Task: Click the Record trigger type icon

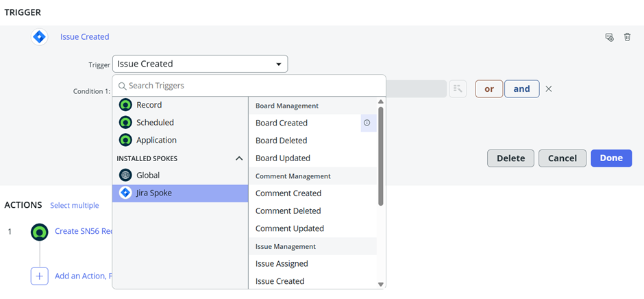Action: coord(125,105)
